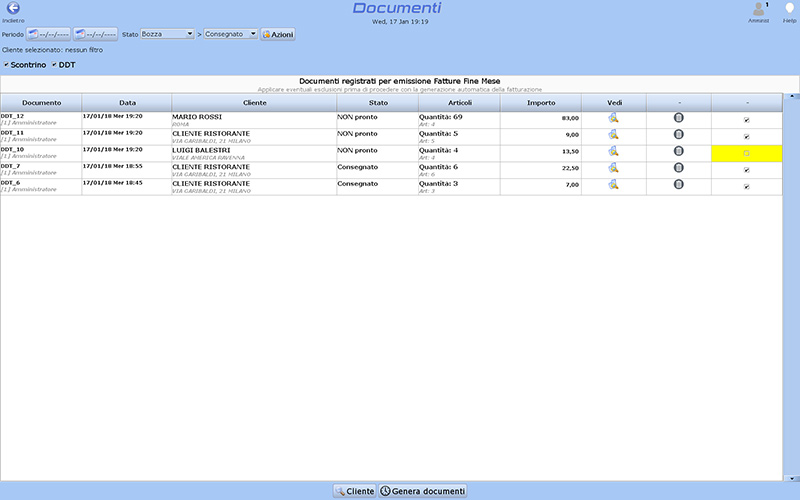Click the Documenti page title
The height and width of the screenshot is (500, 800).
coord(397,8)
